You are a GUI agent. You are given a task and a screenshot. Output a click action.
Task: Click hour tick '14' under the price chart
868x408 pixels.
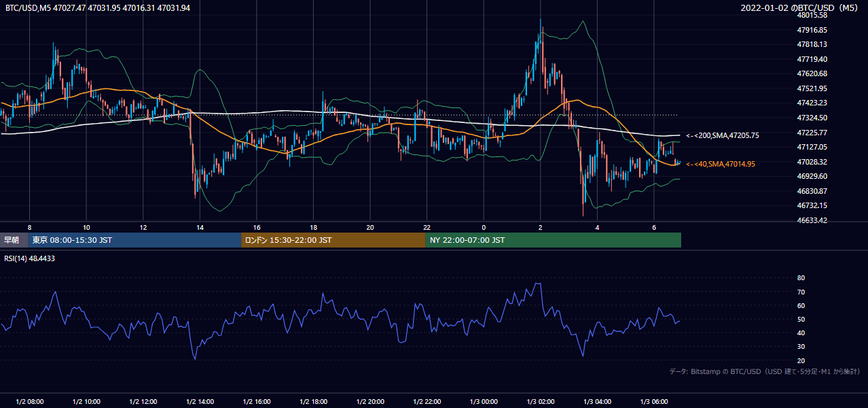[x=200, y=227]
